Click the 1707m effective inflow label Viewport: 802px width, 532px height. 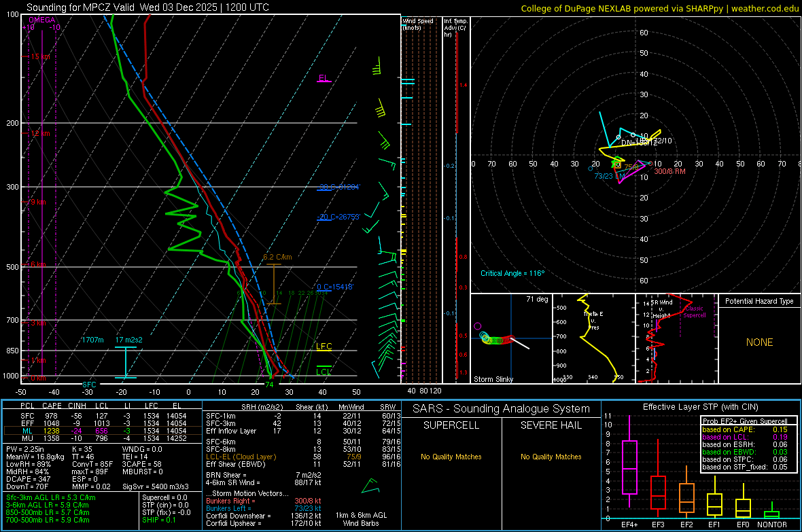click(x=92, y=340)
